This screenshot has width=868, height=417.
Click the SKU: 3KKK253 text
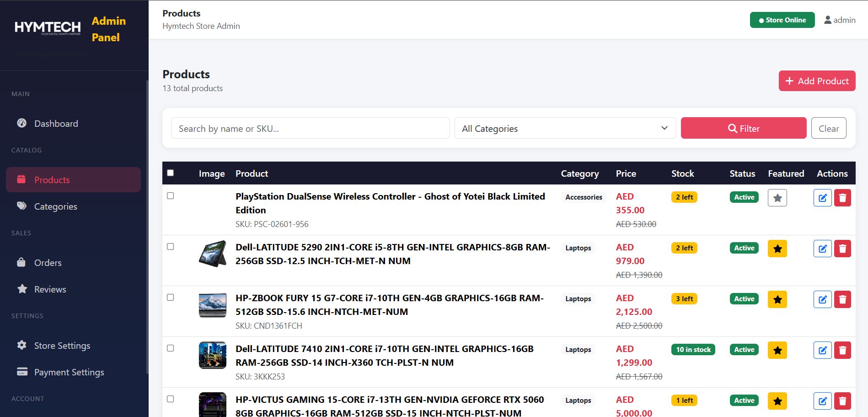(x=260, y=377)
